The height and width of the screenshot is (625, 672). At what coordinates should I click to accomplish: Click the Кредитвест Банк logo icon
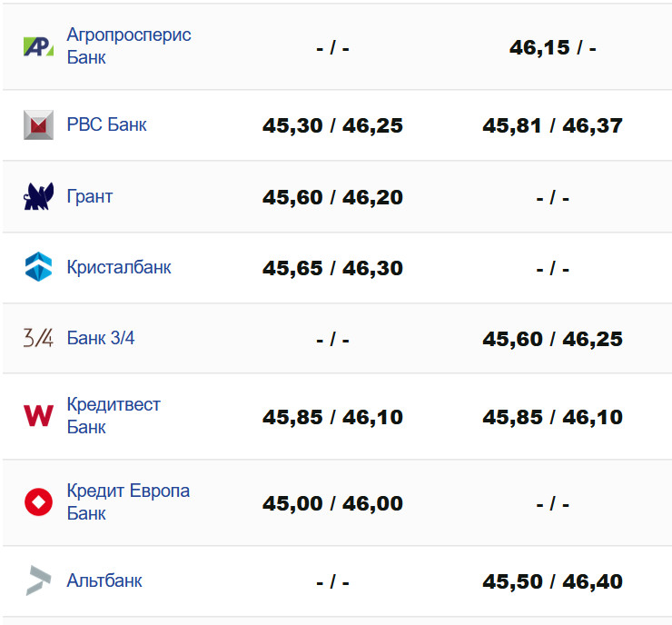pos(38,416)
